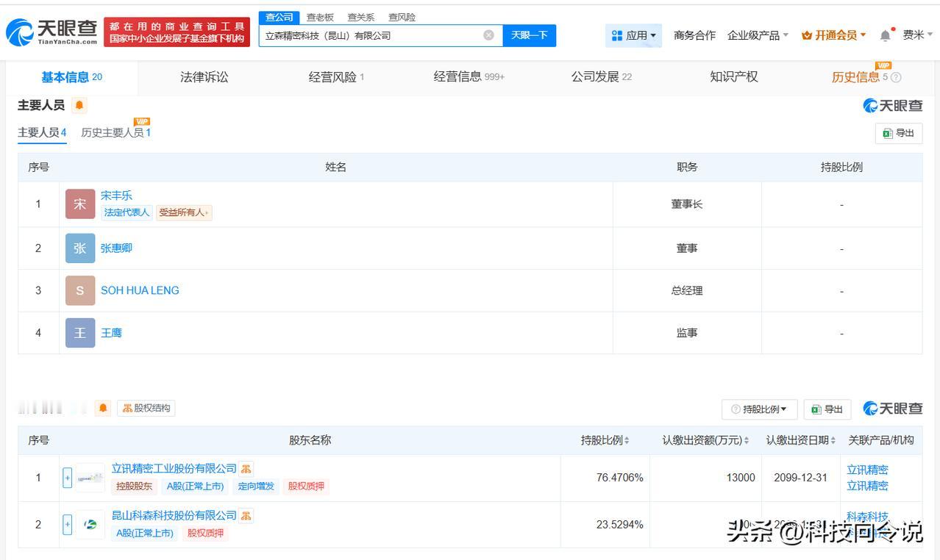Expand 受益所有人 tag for 宋丰乐

click(184, 212)
